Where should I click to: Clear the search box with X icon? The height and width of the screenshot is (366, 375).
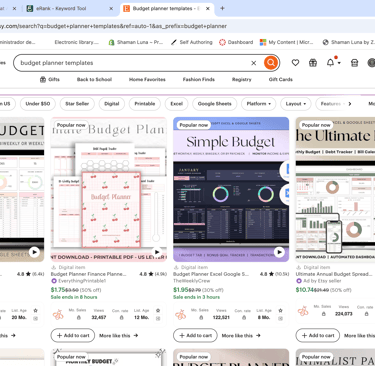[254, 63]
